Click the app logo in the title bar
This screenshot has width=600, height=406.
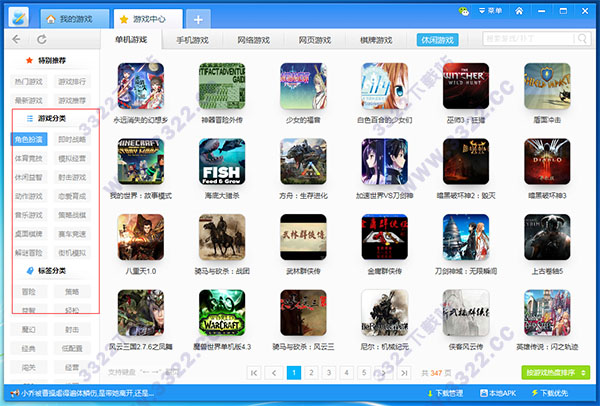point(18,17)
